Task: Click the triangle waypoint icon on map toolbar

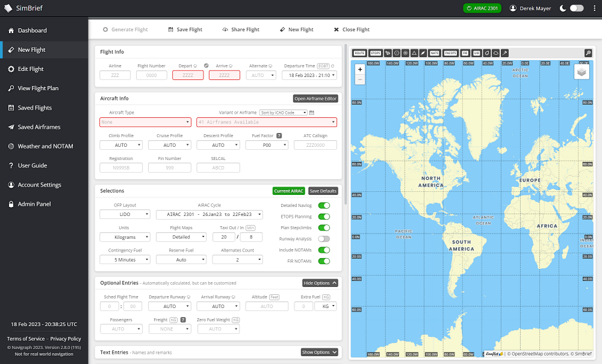Action: point(414,54)
